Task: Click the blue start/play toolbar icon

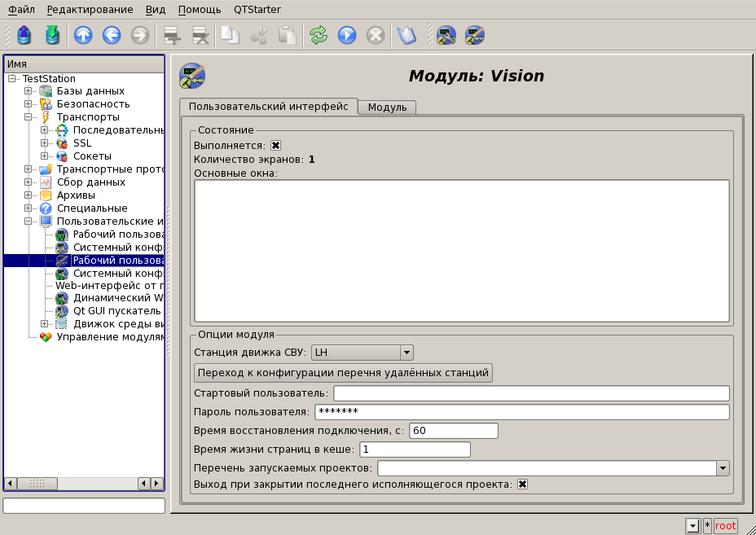Action: 347,35
